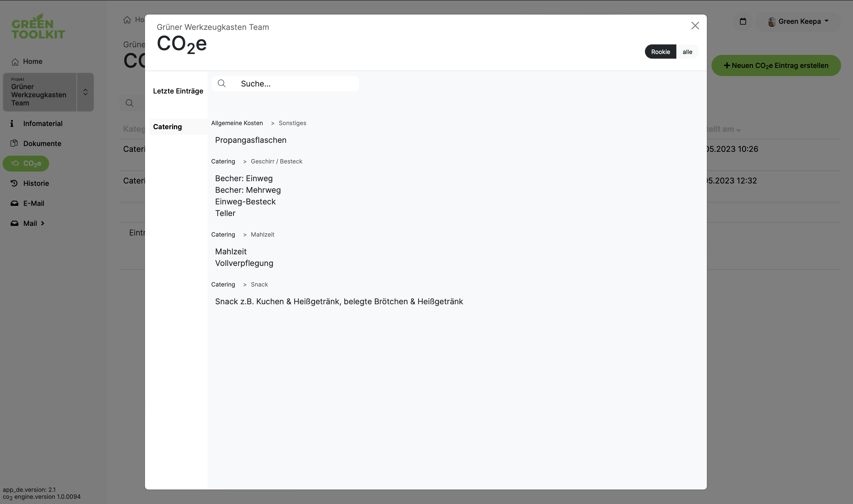
Task: Click the Suche search input field
Action: [x=296, y=84]
